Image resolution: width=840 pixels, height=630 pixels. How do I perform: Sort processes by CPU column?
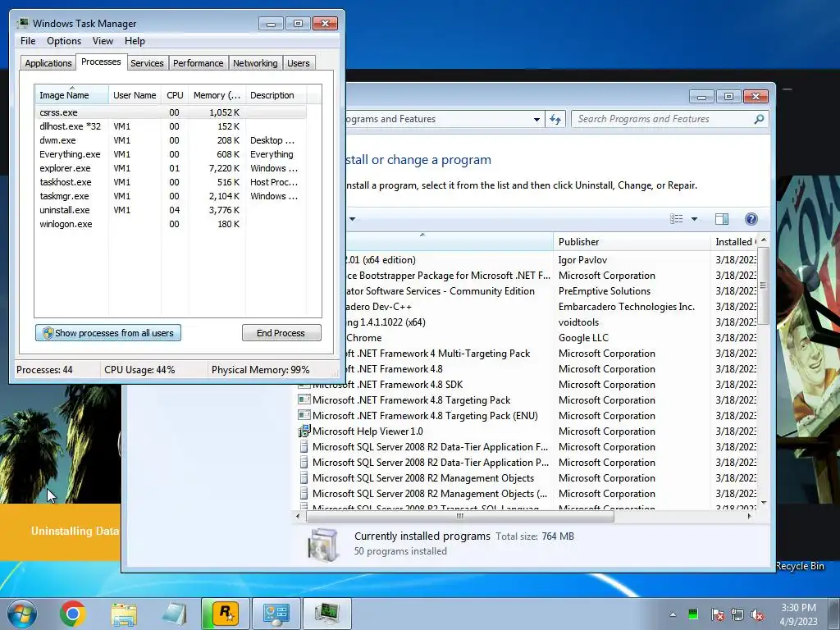tap(175, 95)
